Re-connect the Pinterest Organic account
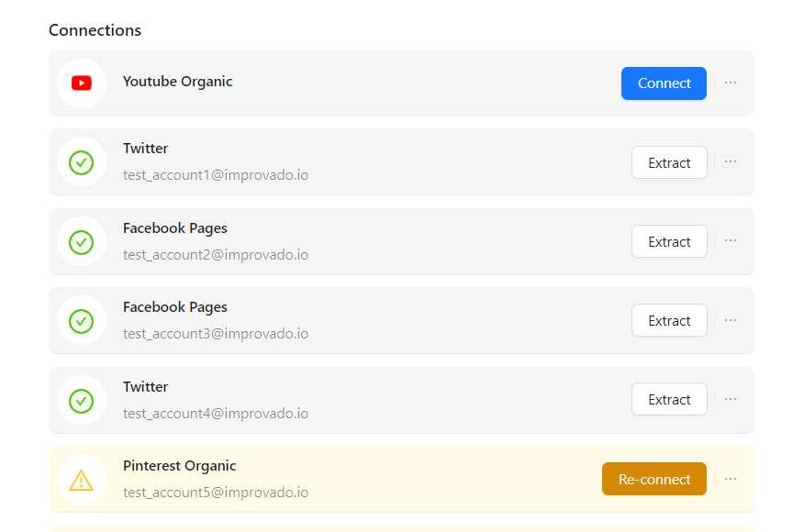The height and width of the screenshot is (532, 804). click(654, 479)
